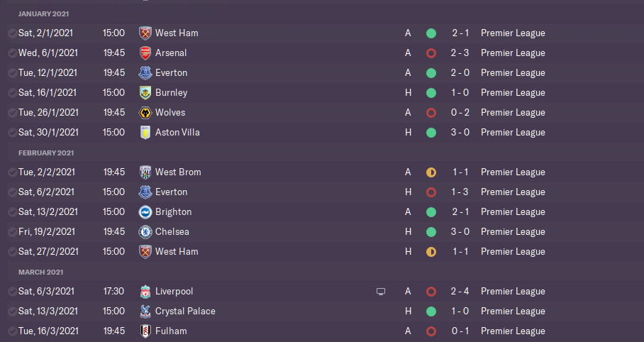Click the Wolves club badge icon

pos(145,113)
